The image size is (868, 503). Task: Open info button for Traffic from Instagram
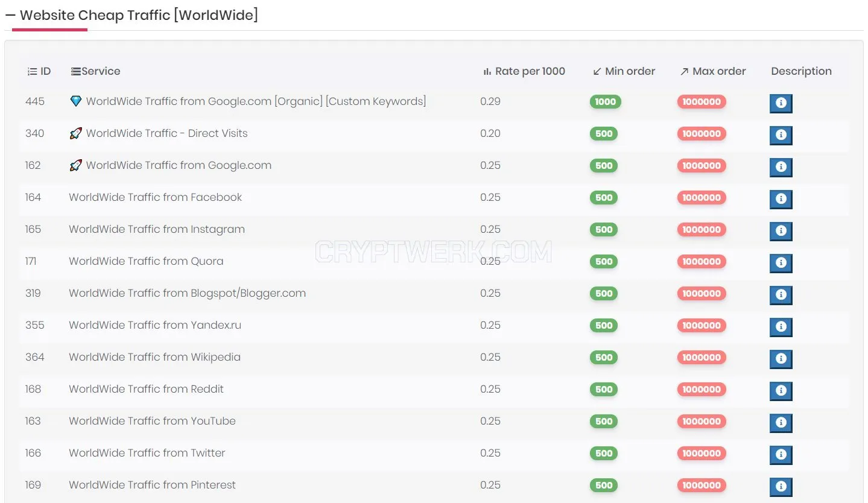781,231
